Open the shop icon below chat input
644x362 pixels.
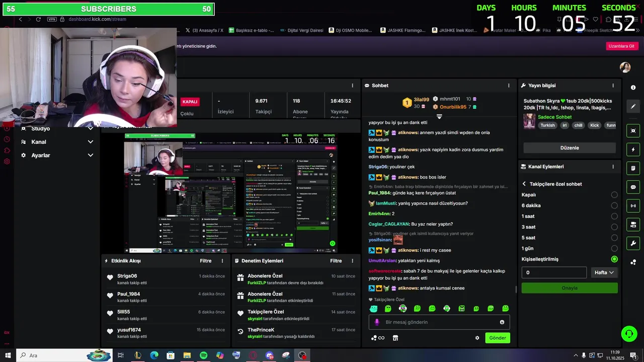[x=395, y=338]
